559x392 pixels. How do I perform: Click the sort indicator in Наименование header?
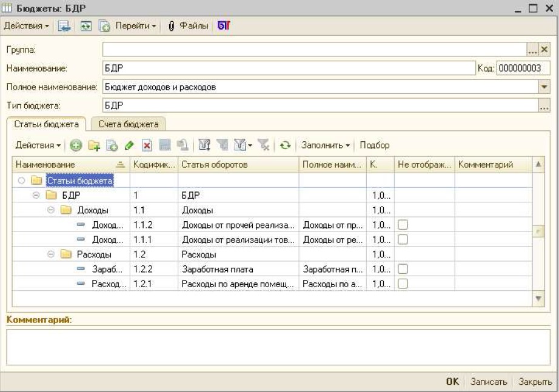(x=121, y=165)
